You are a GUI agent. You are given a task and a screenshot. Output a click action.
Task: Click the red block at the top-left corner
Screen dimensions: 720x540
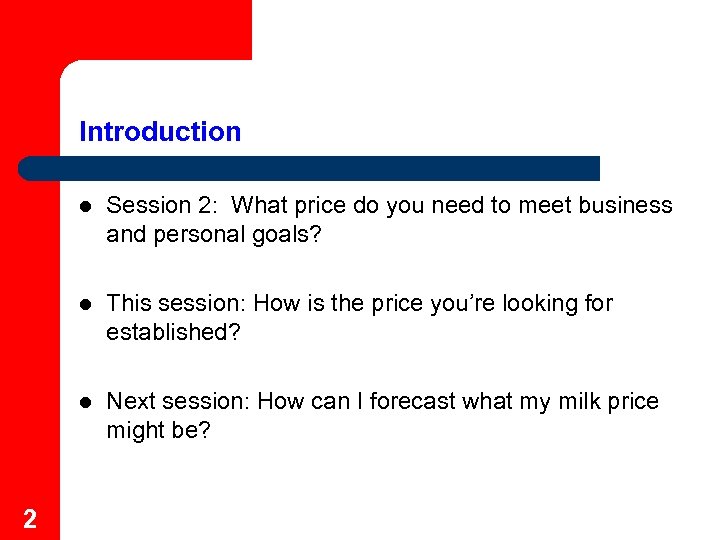pyautogui.click(x=125, y=30)
